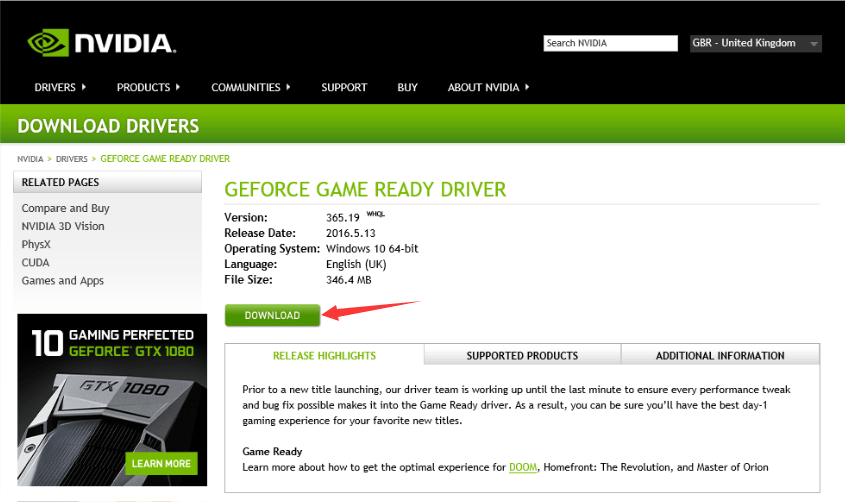Open the Compare and Buy link
The image size is (845, 502).
tap(66, 208)
